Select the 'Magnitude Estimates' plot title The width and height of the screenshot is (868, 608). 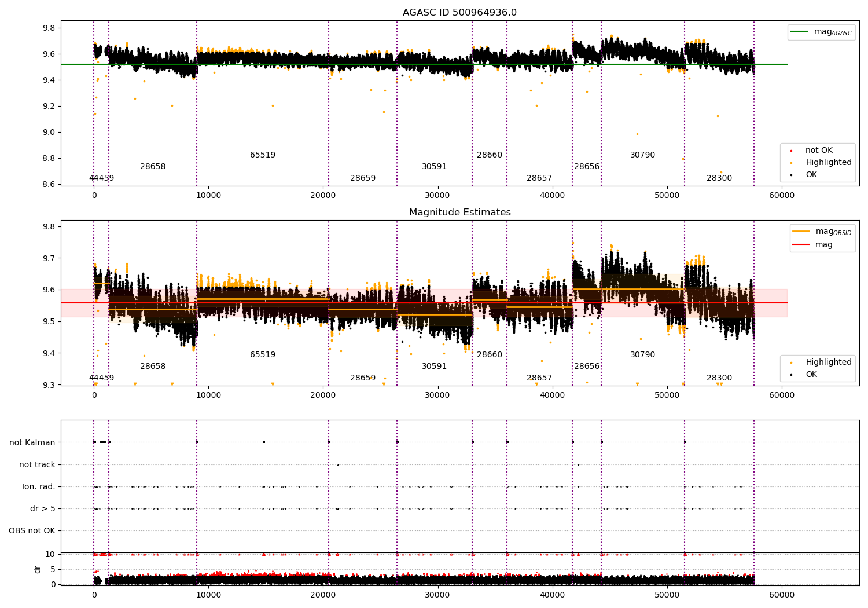click(459, 213)
